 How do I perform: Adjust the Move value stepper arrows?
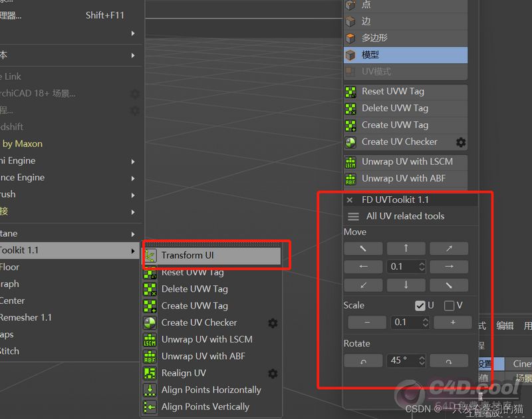click(x=422, y=267)
